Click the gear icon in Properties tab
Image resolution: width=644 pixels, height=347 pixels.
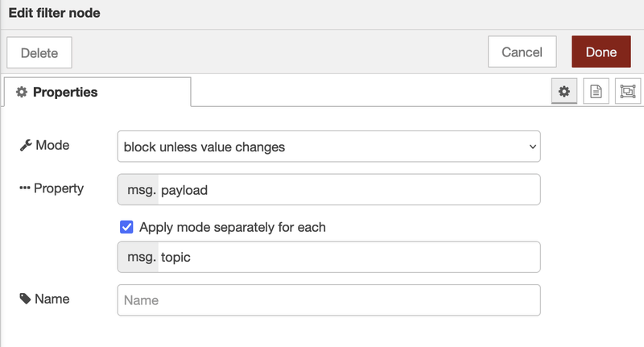(22, 92)
